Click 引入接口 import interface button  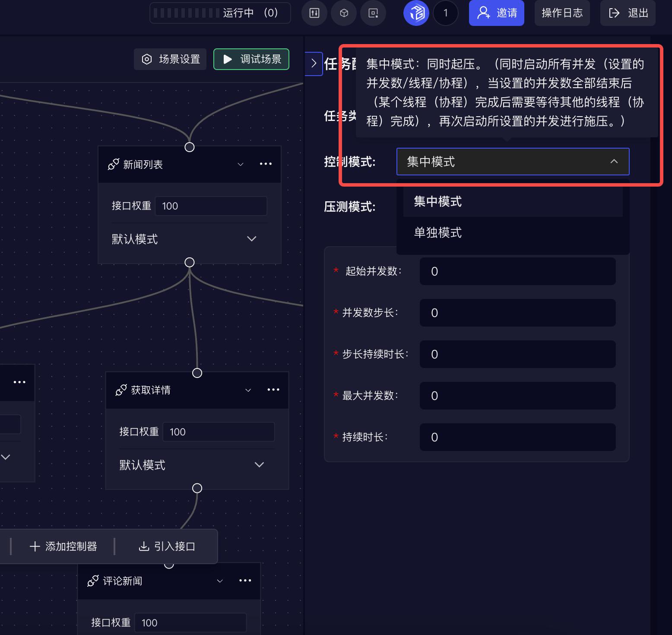[x=167, y=546]
